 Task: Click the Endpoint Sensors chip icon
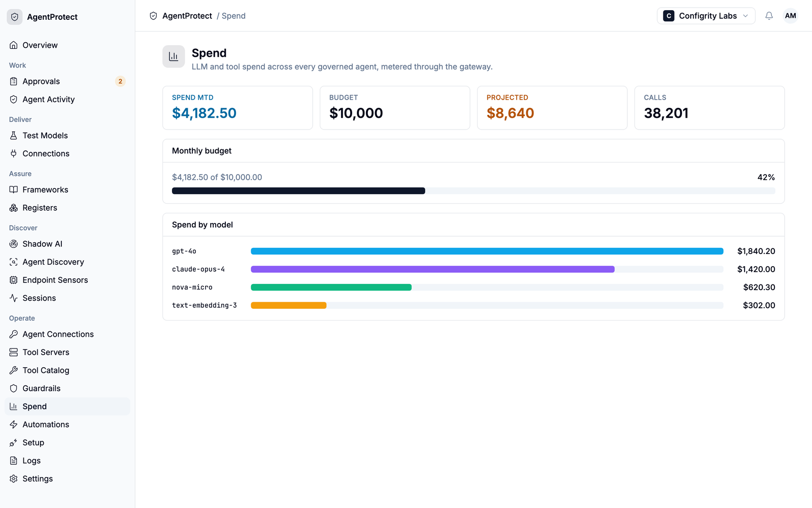(x=14, y=280)
